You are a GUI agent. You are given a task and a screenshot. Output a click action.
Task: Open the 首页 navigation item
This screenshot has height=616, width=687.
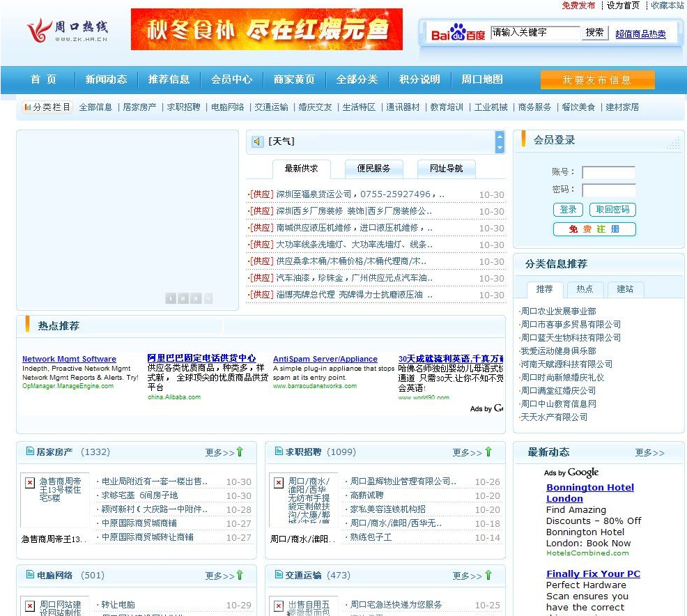point(43,79)
